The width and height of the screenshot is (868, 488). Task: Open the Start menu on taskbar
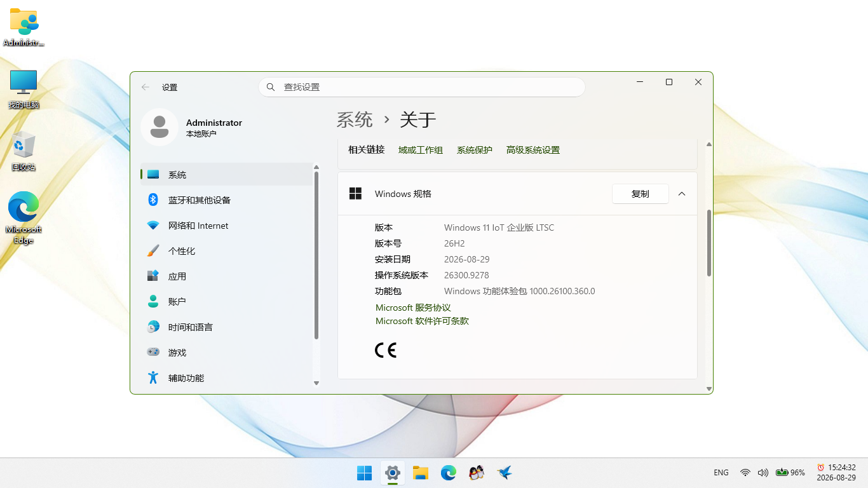pyautogui.click(x=364, y=473)
